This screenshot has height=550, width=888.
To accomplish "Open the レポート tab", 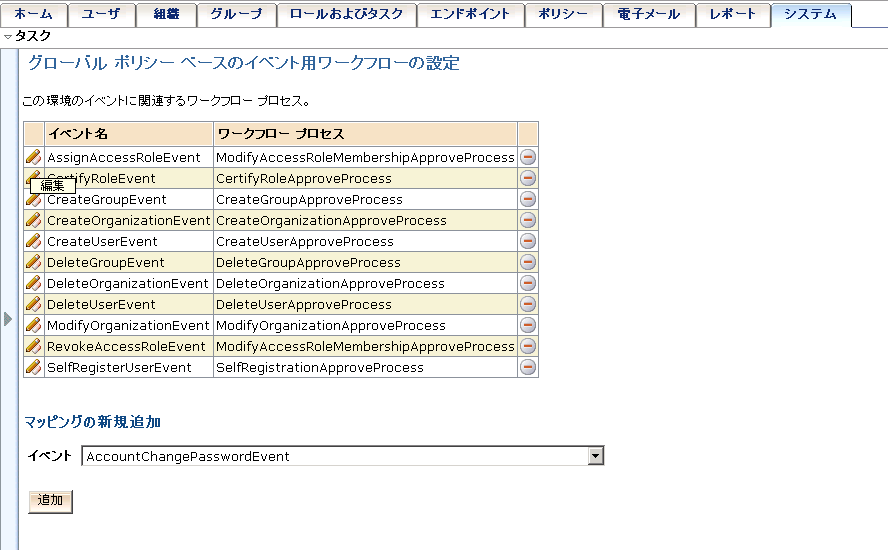I will point(733,14).
